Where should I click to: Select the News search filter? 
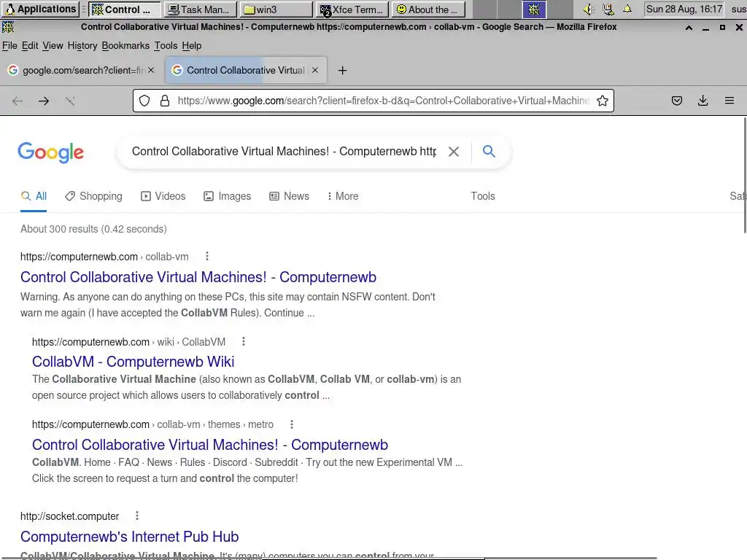tap(289, 196)
